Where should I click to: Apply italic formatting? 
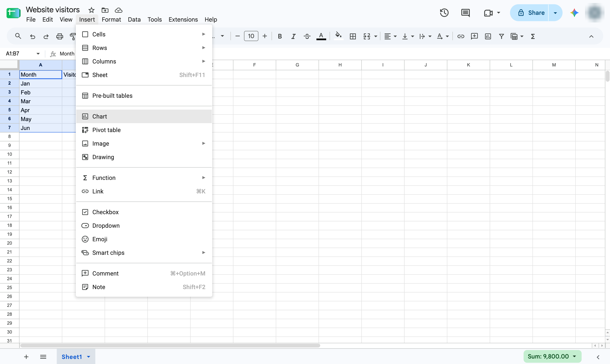coord(293,36)
